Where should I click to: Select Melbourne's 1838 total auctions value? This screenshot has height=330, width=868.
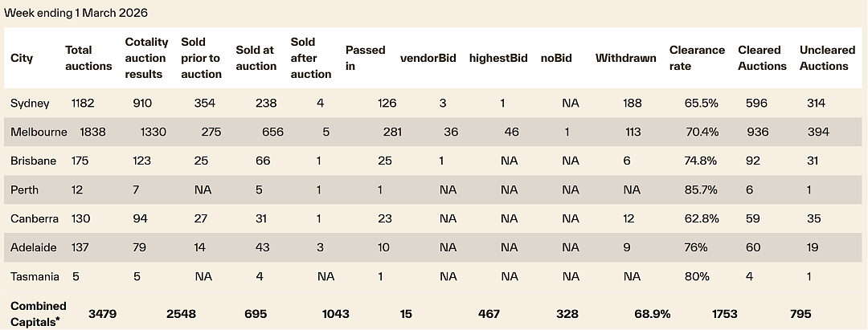pyautogui.click(x=92, y=132)
